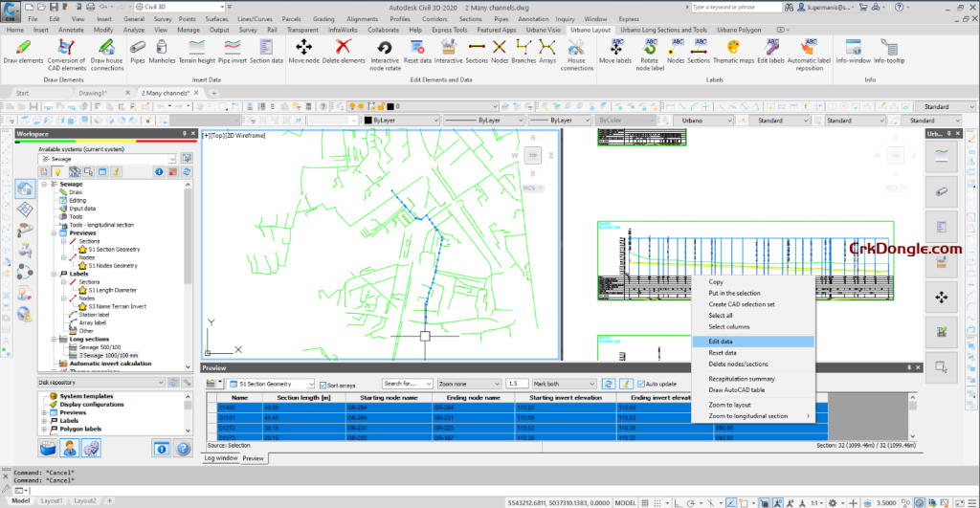Image resolution: width=980 pixels, height=508 pixels.
Task: Expand Polygon labels in disk repository
Action: coord(44,430)
